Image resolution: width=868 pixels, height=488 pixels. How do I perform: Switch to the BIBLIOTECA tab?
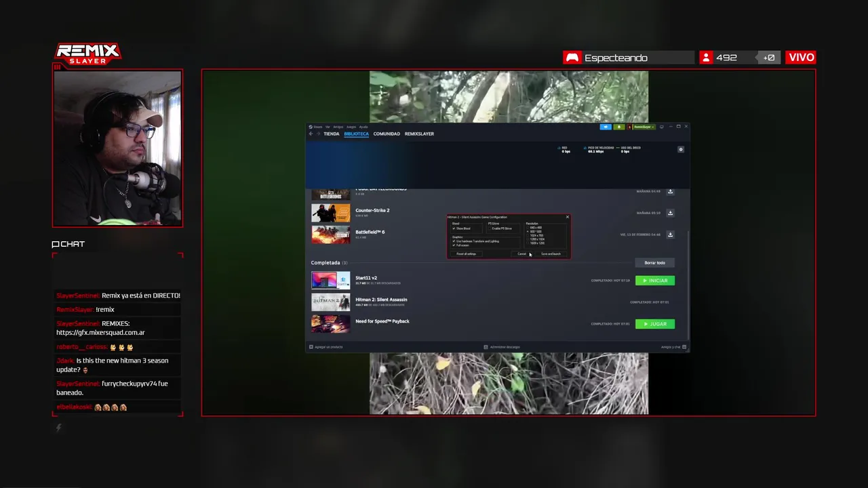[356, 134]
